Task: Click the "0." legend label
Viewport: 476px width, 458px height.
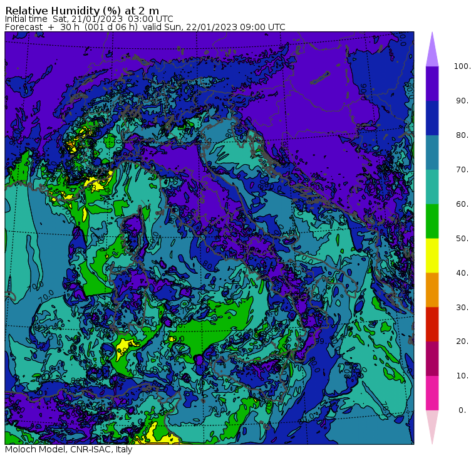Action: click(462, 410)
